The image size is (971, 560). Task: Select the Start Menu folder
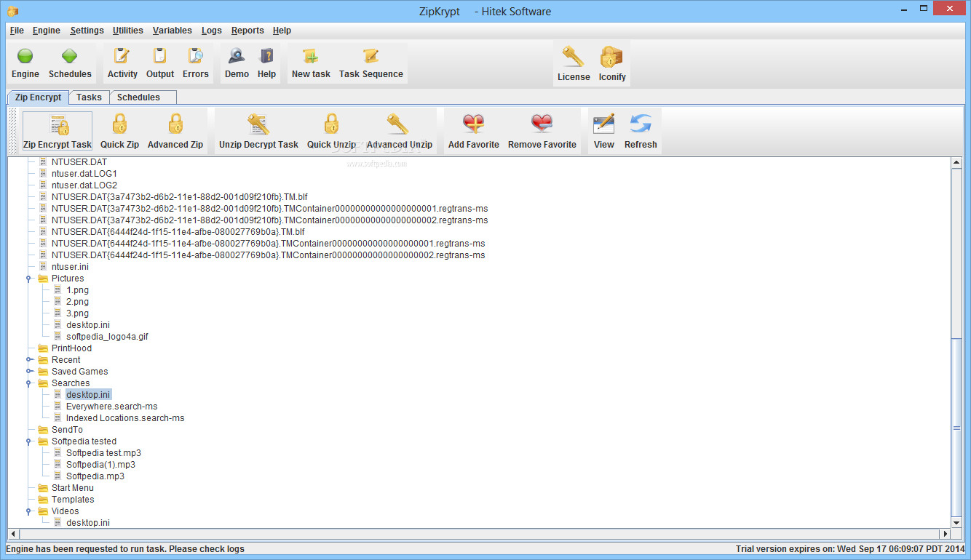(x=72, y=488)
